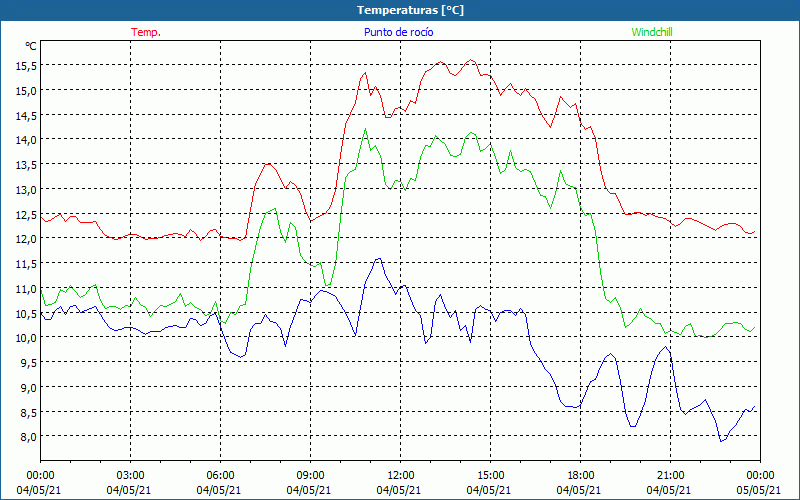Select the blue 'Punto de rocío' legend label
Viewport: 800px width, 500px height.
coord(398,32)
